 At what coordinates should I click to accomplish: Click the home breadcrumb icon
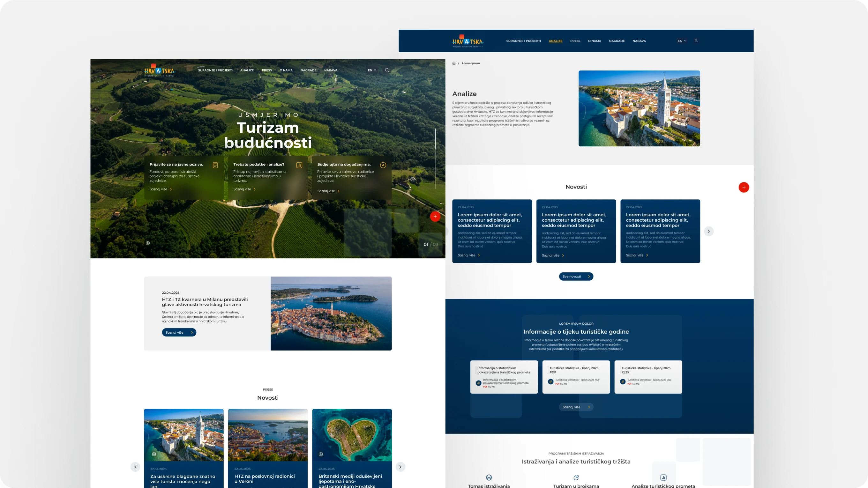pyautogui.click(x=454, y=63)
